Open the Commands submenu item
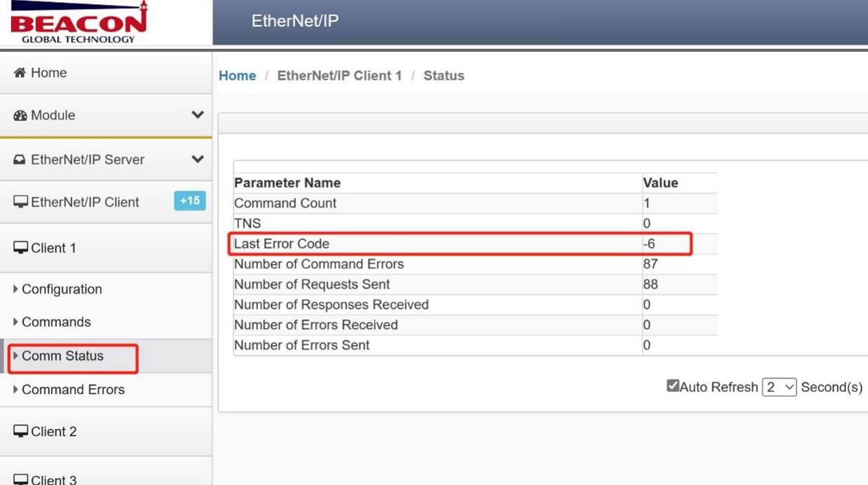Viewport: 868px width, 485px height. 56,322
